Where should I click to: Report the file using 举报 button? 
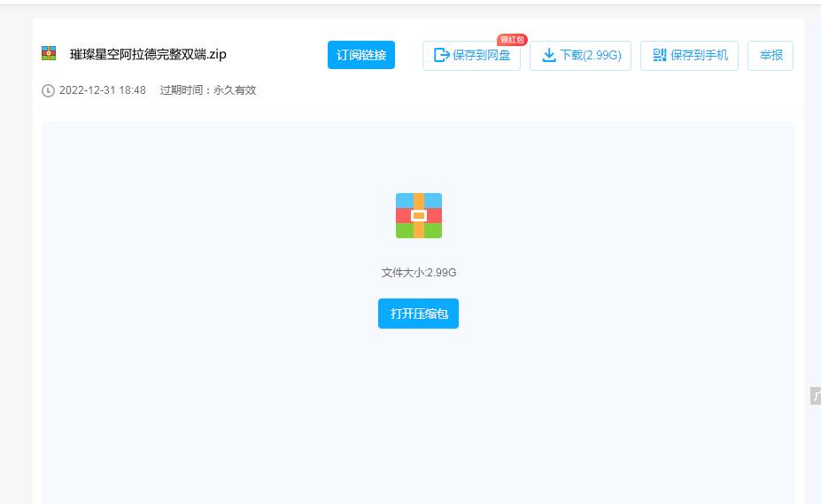pyautogui.click(x=771, y=55)
